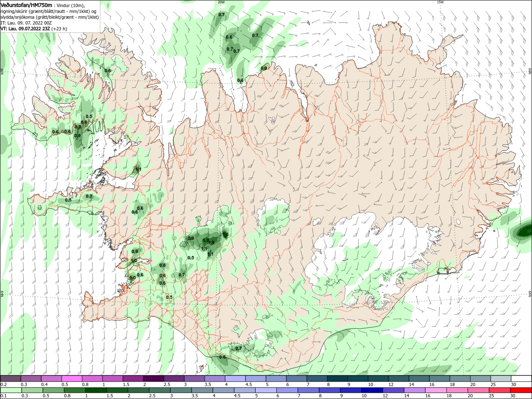
Task: Select the 8 swatch in the upper legend row
Action: tap(338, 379)
